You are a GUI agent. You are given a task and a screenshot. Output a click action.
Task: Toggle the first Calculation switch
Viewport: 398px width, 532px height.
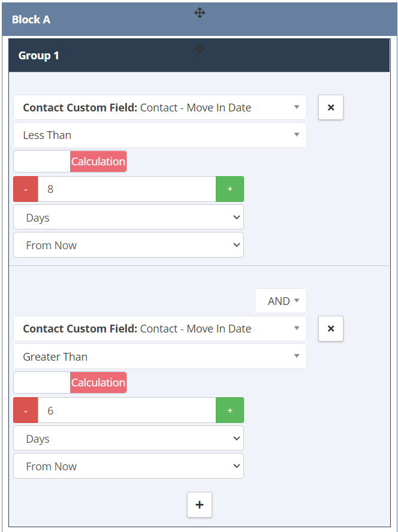70,162
